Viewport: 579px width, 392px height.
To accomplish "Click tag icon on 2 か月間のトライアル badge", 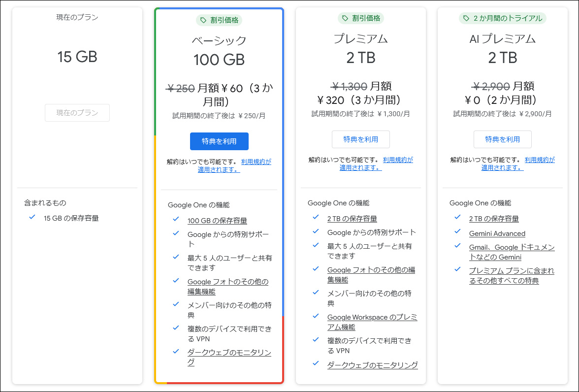I will [466, 18].
